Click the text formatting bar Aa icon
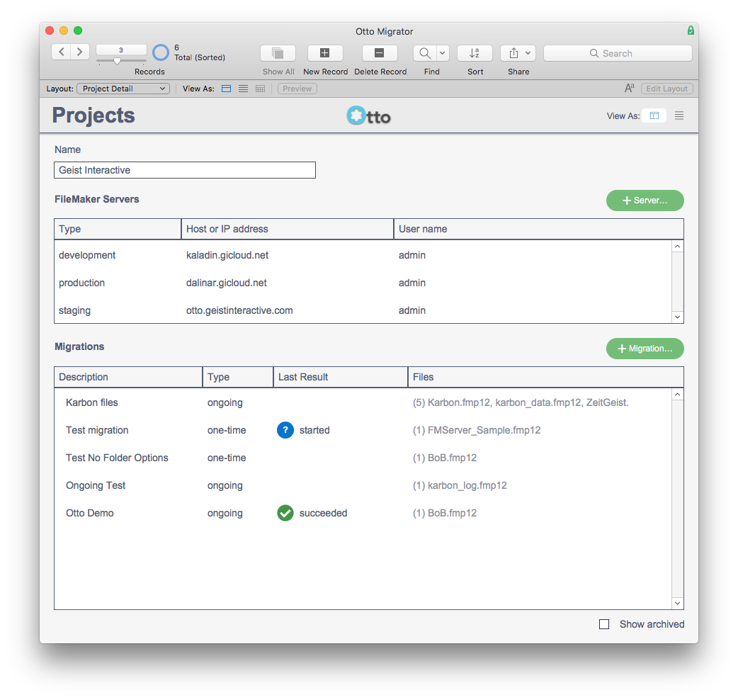Image resolution: width=738 pixels, height=700 pixels. tap(629, 88)
